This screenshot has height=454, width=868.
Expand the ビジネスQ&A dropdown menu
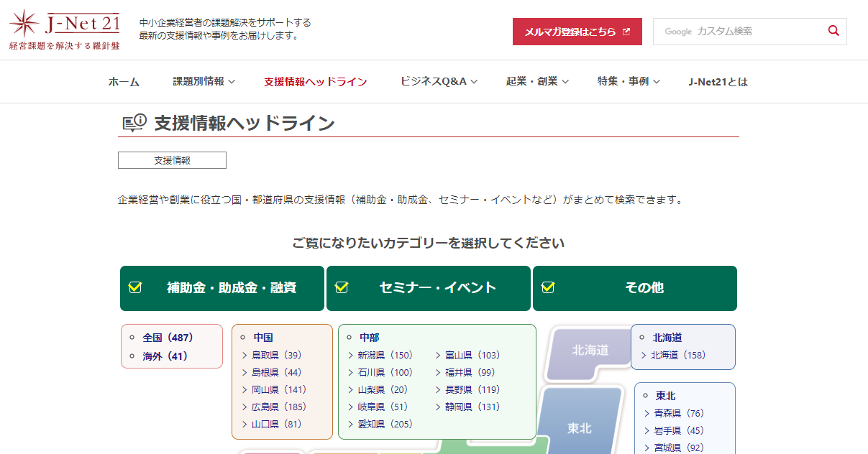coord(439,82)
